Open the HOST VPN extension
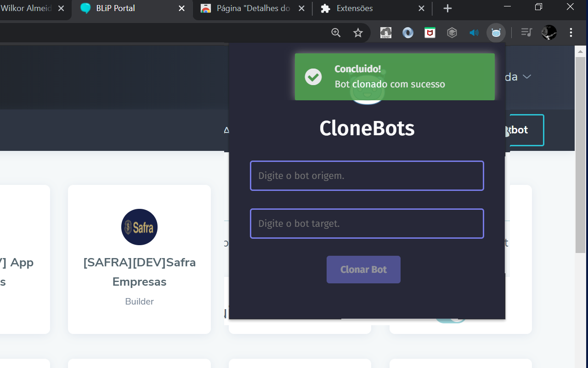 tap(385, 33)
